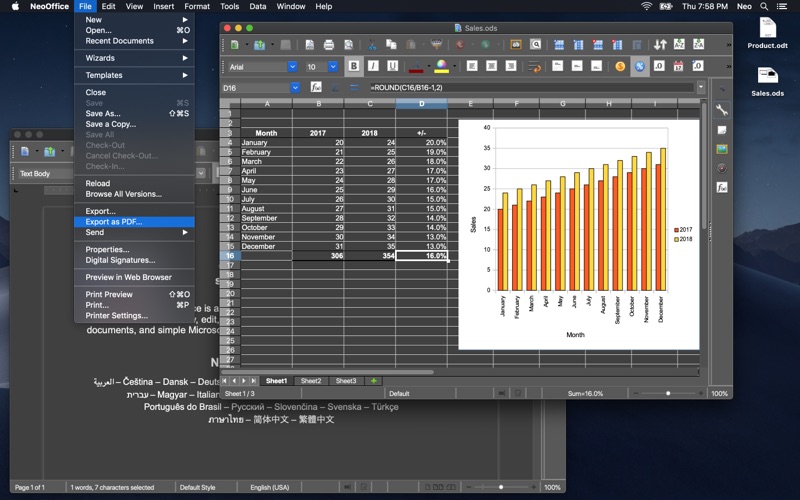Toggle Italic formatting in the spreadsheet toolbar

click(374, 67)
